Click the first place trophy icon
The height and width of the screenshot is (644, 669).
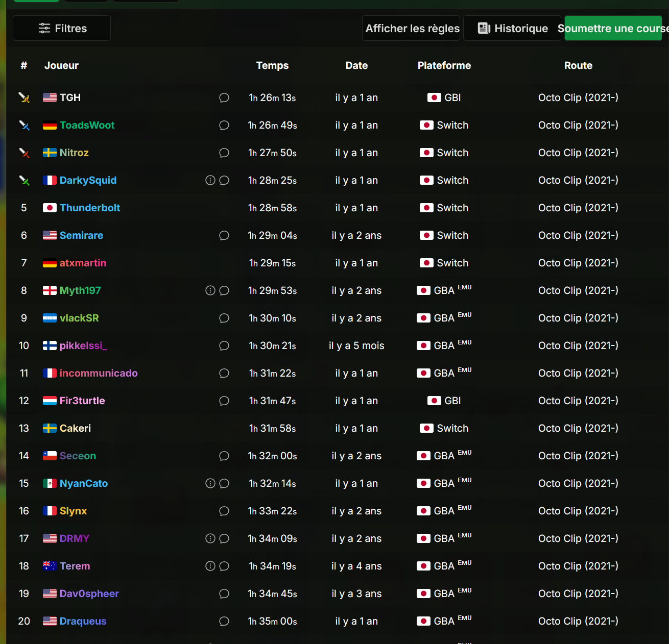(24, 97)
